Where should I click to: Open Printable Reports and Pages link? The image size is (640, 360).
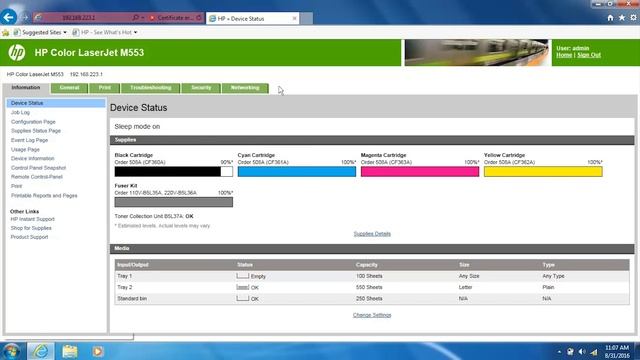[44, 196]
